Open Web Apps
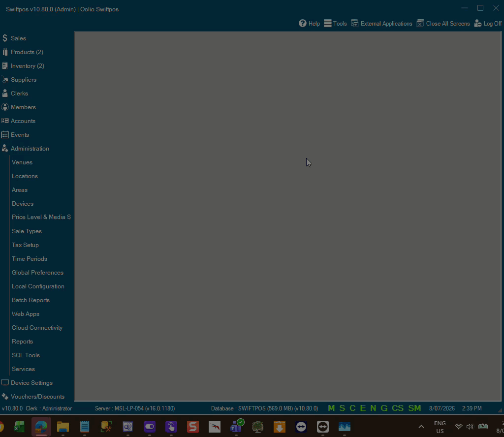 26,314
